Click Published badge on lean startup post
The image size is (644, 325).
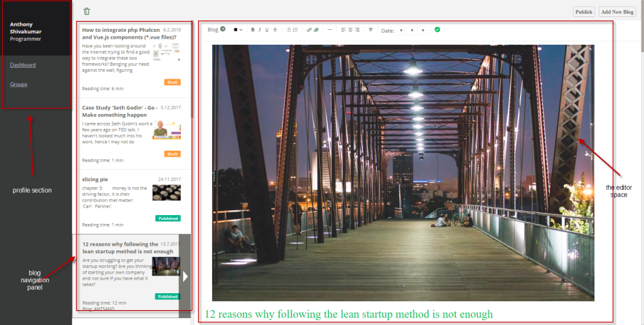tap(167, 297)
